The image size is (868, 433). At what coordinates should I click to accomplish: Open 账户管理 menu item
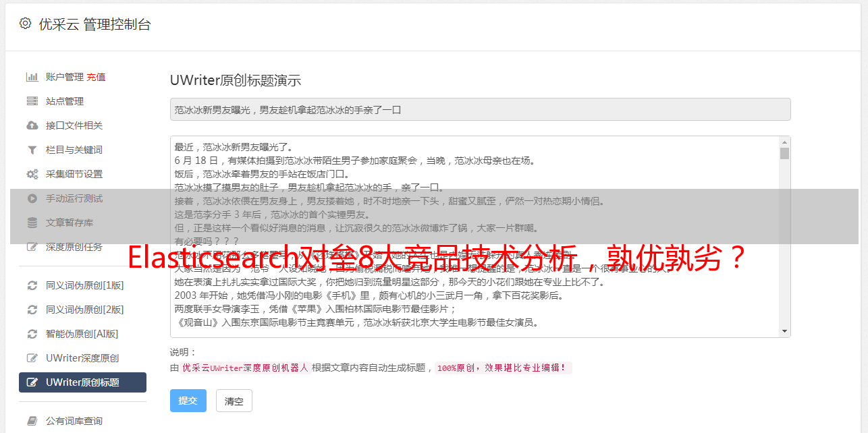click(65, 77)
